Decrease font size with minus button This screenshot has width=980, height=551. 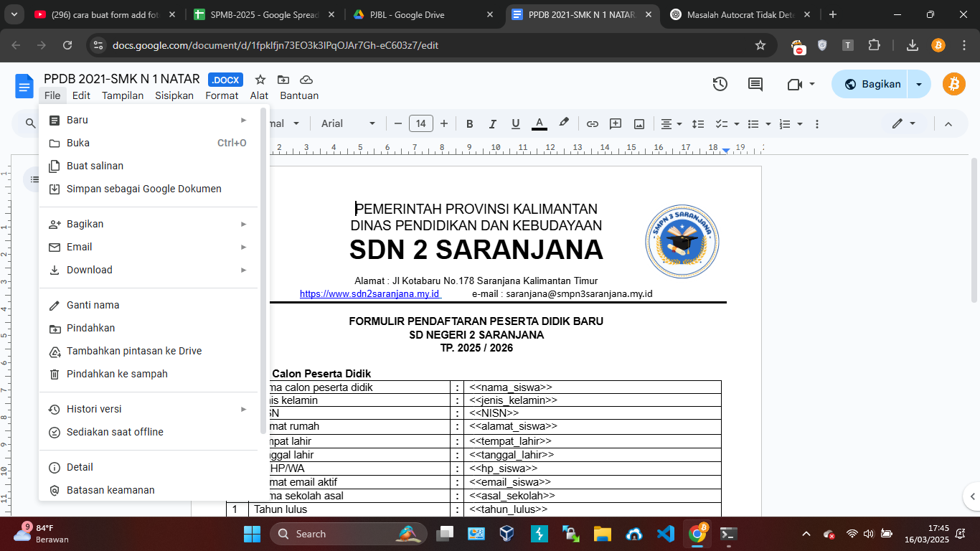click(398, 123)
